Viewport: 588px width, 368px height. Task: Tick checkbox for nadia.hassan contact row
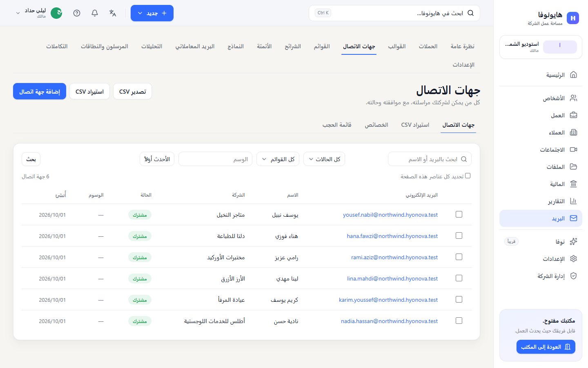tap(459, 321)
